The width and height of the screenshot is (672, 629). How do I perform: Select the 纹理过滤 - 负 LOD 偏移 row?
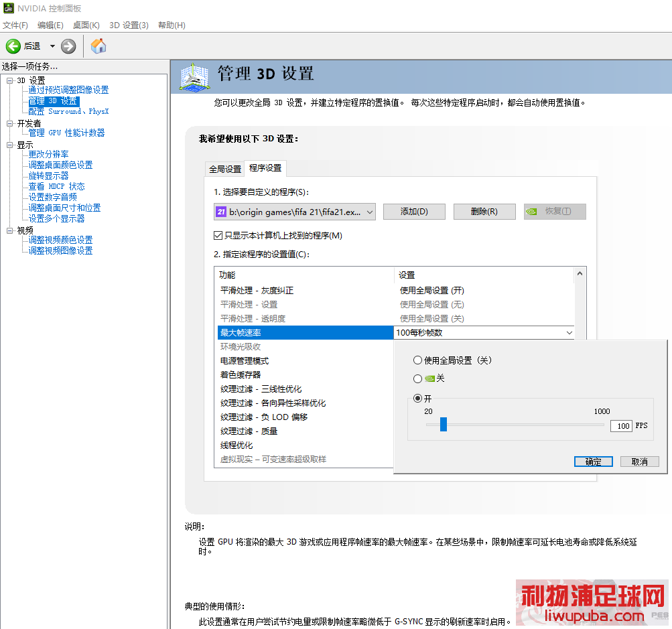point(306,417)
